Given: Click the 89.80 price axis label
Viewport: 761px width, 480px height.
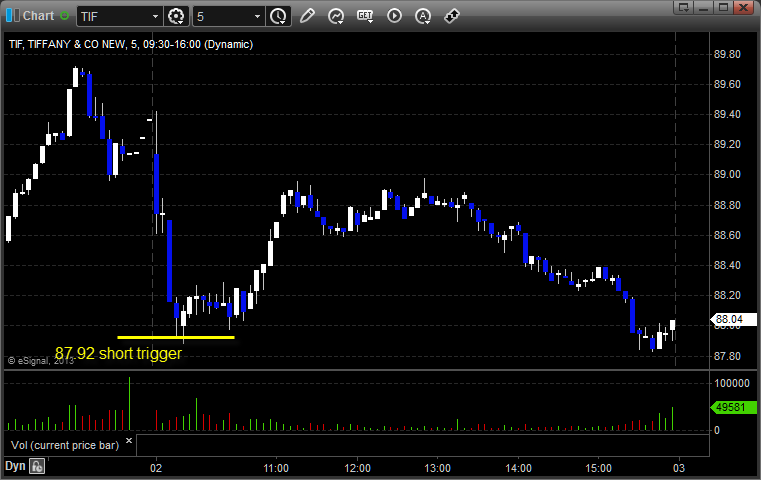Looking at the screenshot, I should pyautogui.click(x=727, y=54).
